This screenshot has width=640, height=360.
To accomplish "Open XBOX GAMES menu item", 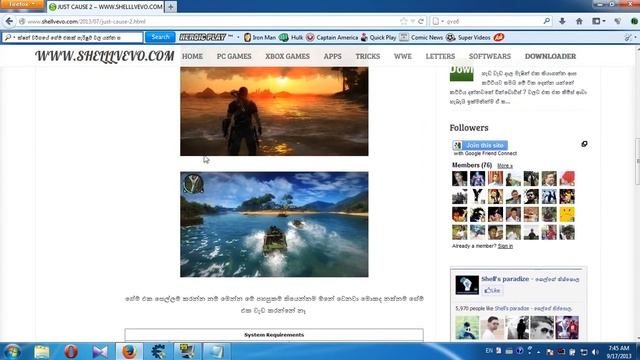I will pyautogui.click(x=287, y=56).
